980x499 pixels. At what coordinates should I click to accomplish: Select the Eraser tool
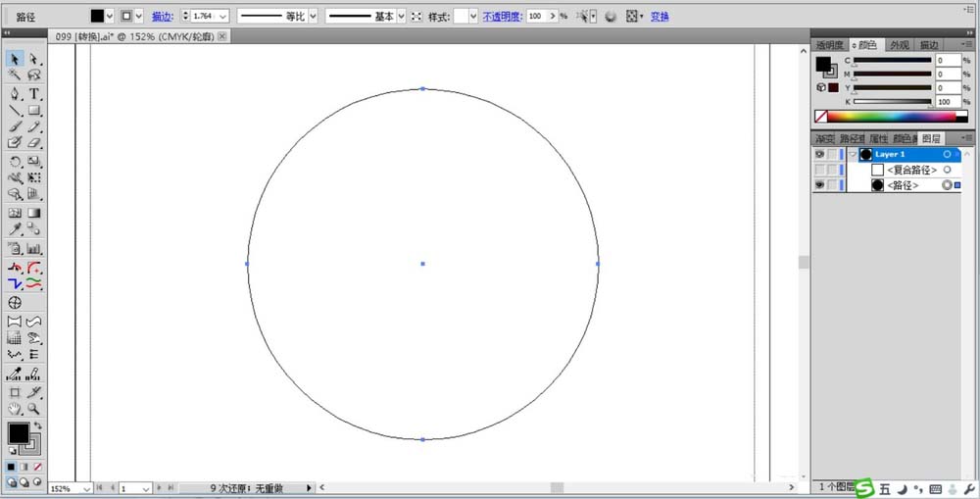click(33, 142)
